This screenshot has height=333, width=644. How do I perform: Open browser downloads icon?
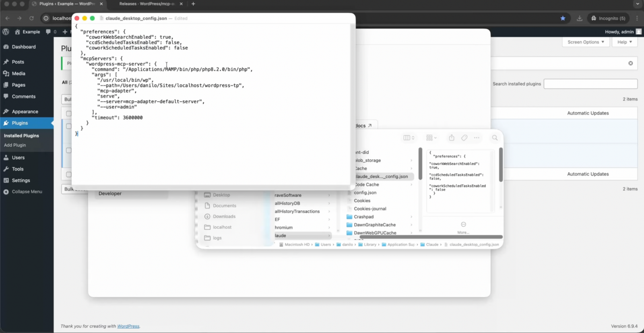(580, 18)
